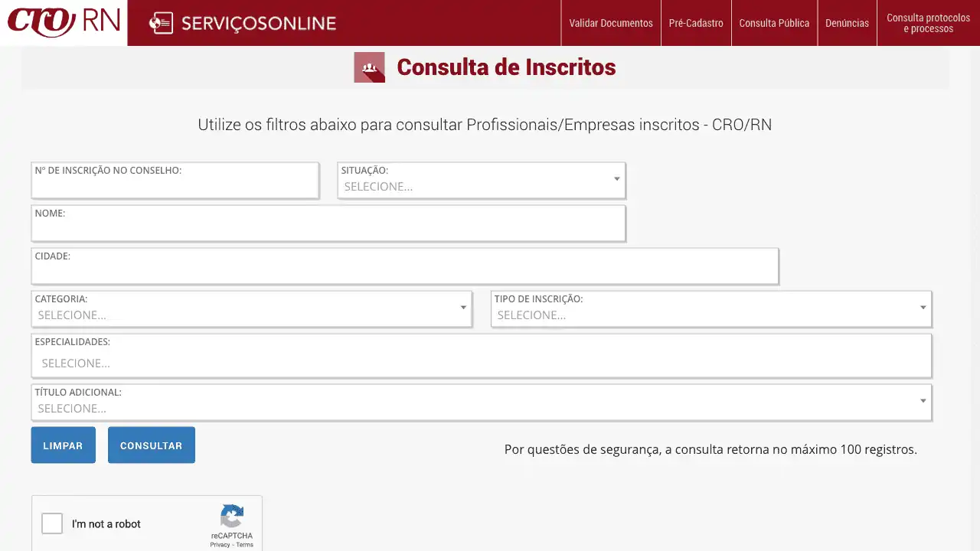Open the Situação dropdown
Viewport: 980px width, 551px height.
(x=481, y=186)
